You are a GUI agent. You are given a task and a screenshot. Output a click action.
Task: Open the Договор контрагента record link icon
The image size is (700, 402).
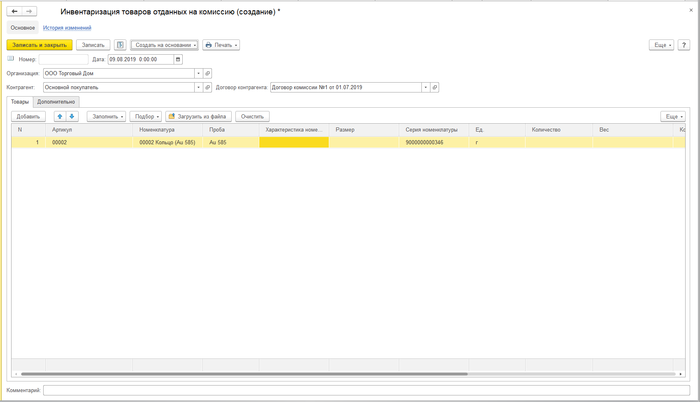(x=435, y=87)
